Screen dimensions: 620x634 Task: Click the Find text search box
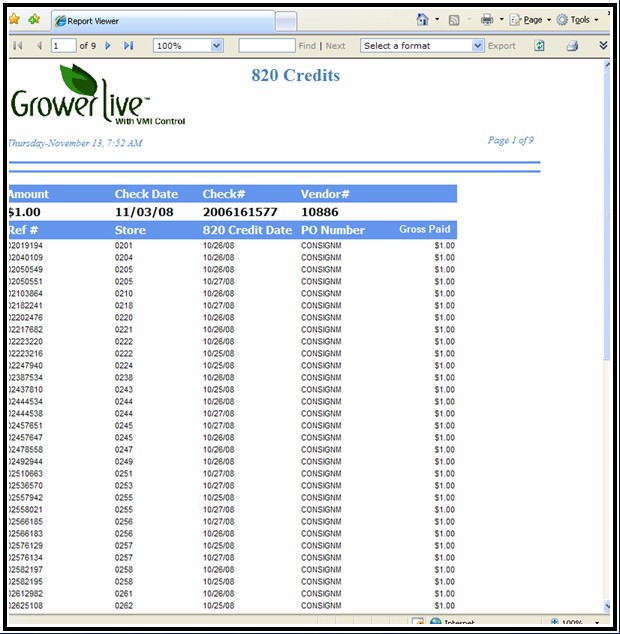266,46
